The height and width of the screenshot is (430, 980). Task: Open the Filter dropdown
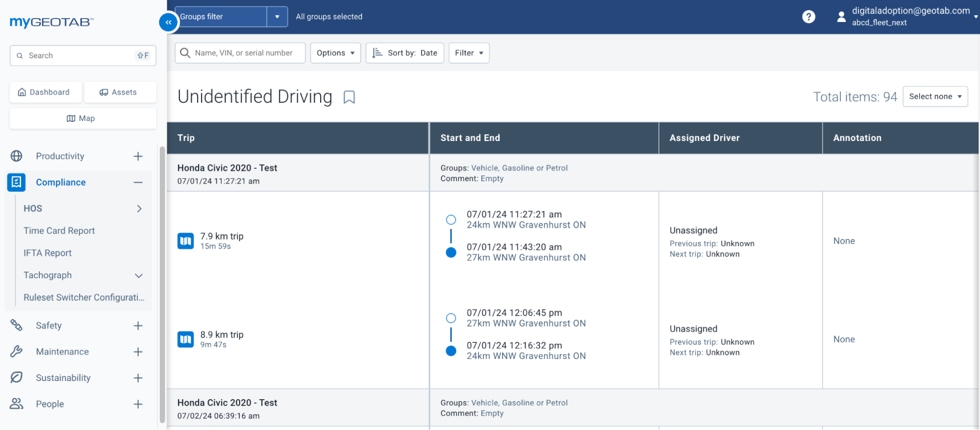click(469, 53)
